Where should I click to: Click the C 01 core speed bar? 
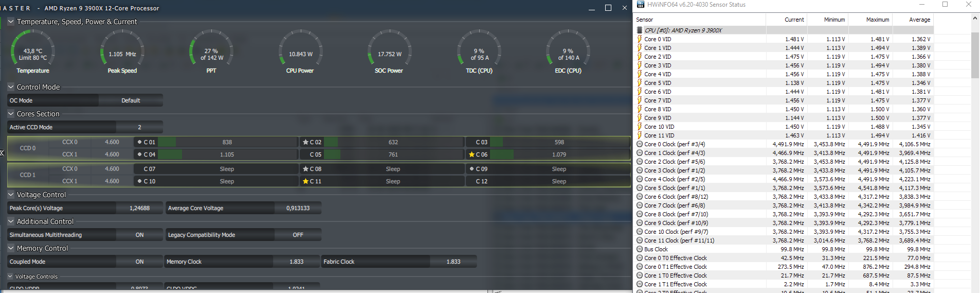pos(227,142)
